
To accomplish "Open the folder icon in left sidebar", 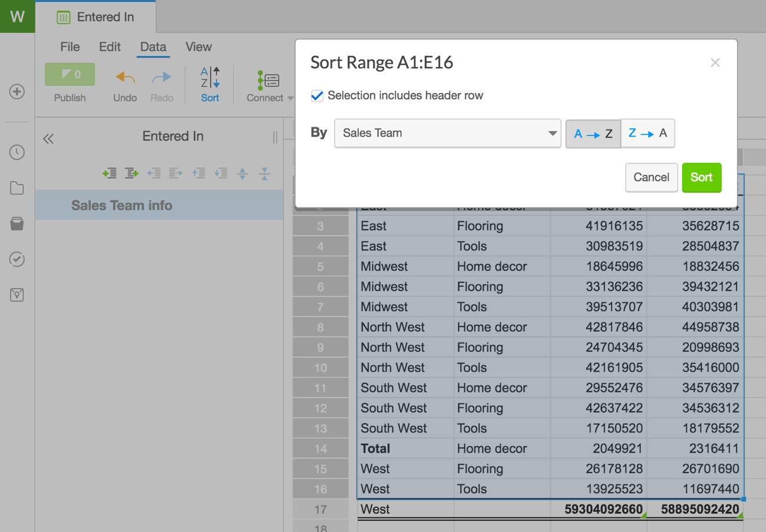I will pos(17,189).
